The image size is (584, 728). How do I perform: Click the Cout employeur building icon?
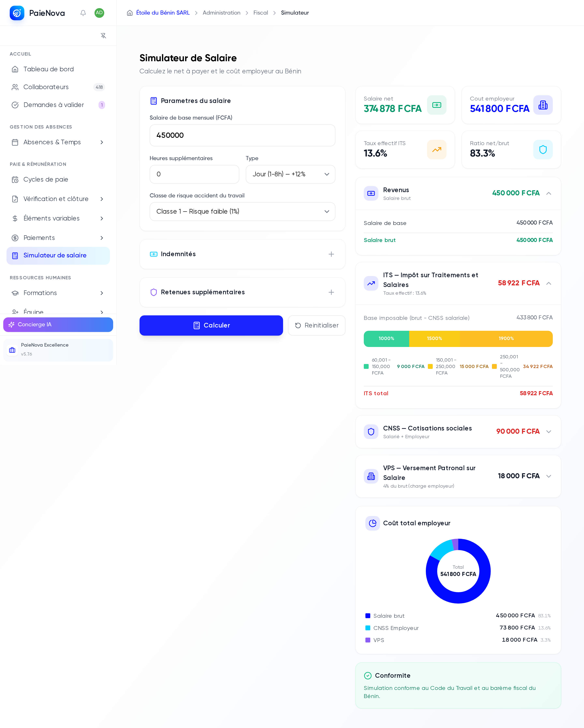(x=543, y=105)
